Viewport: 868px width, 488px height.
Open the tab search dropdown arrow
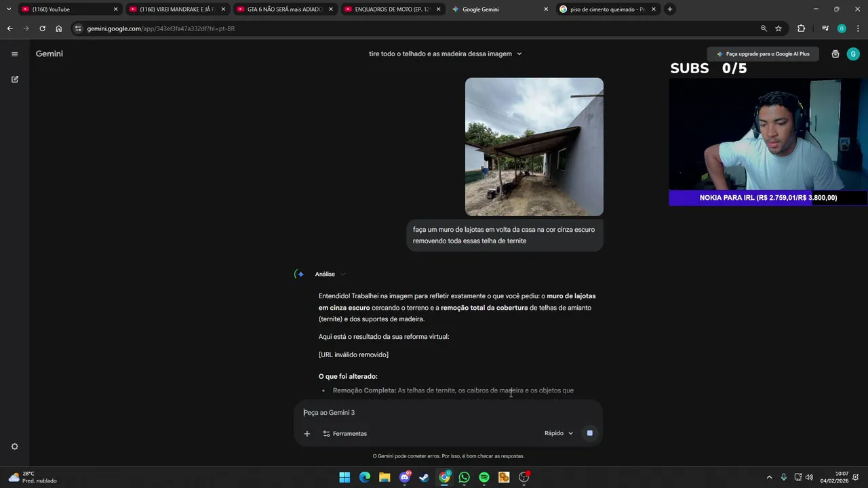[8, 9]
